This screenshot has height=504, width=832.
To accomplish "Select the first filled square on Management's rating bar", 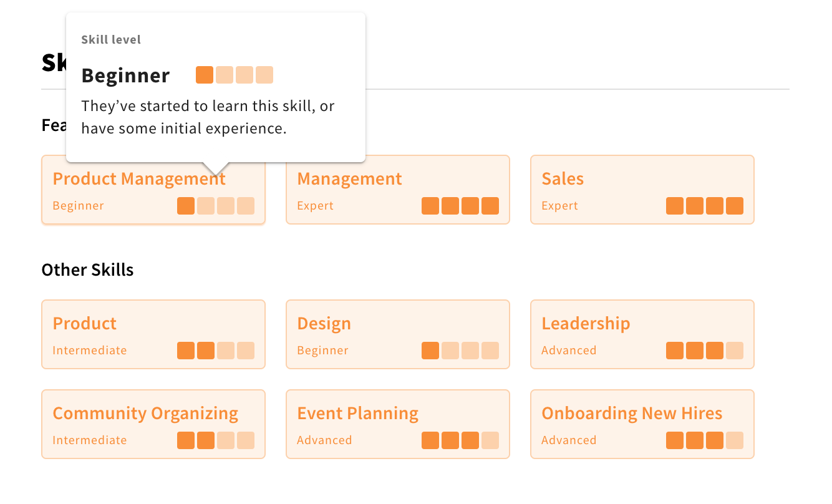I will 430,205.
